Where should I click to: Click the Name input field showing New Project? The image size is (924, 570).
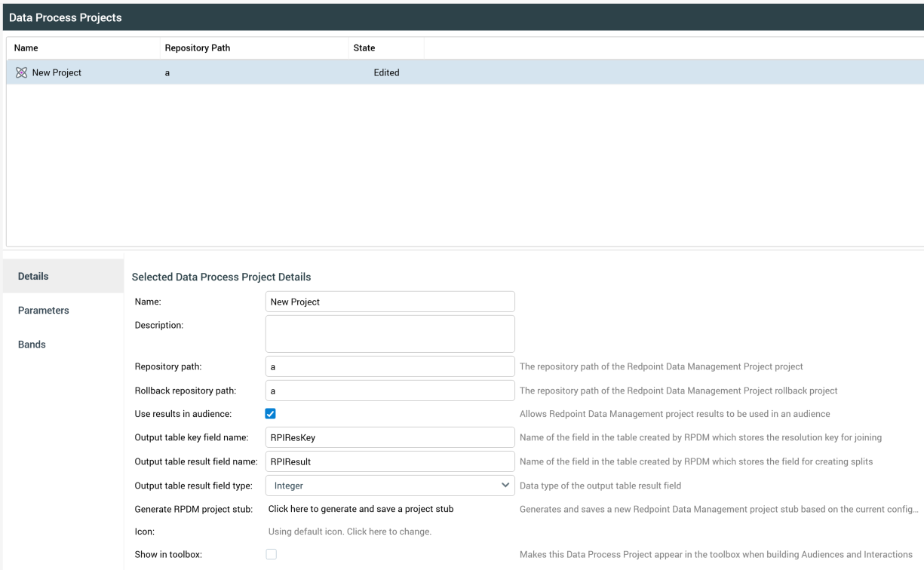389,301
